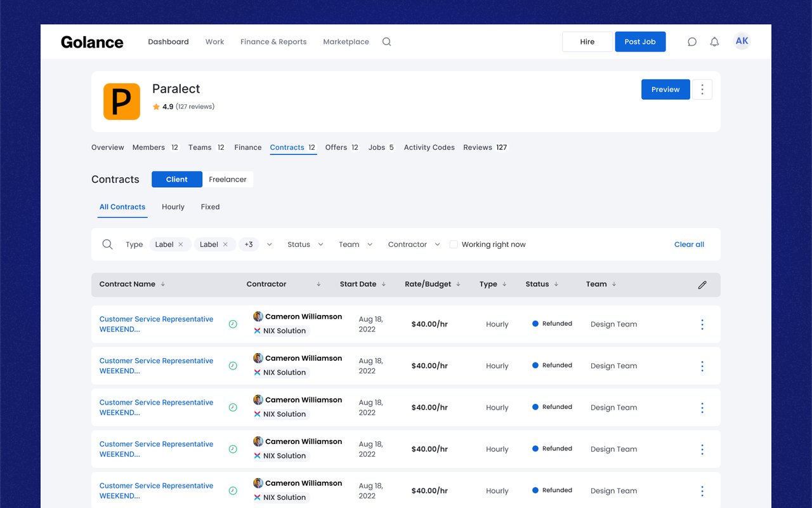The height and width of the screenshot is (508, 812).
Task: Switch to the Reviews tab
Action: [x=485, y=147]
